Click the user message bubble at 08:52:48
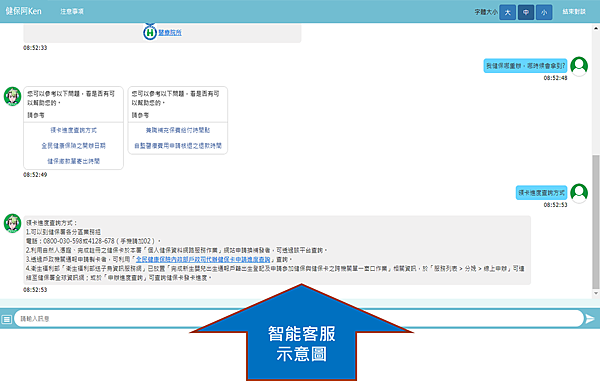This screenshot has width=600, height=381. tap(525, 66)
